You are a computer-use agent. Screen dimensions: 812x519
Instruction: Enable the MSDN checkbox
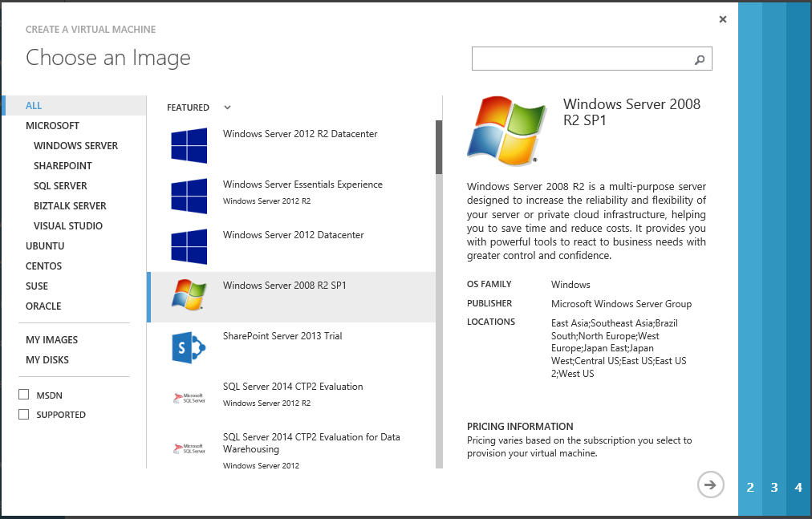point(24,395)
